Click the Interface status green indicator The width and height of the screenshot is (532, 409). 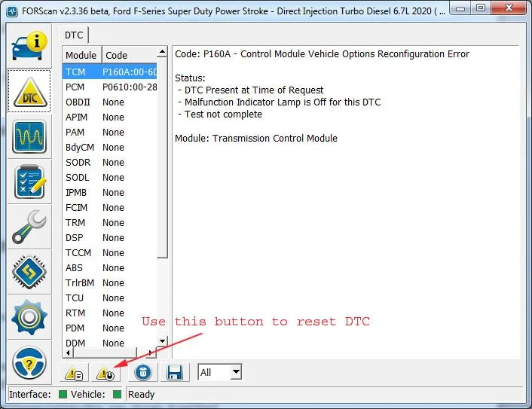pyautogui.click(x=63, y=395)
